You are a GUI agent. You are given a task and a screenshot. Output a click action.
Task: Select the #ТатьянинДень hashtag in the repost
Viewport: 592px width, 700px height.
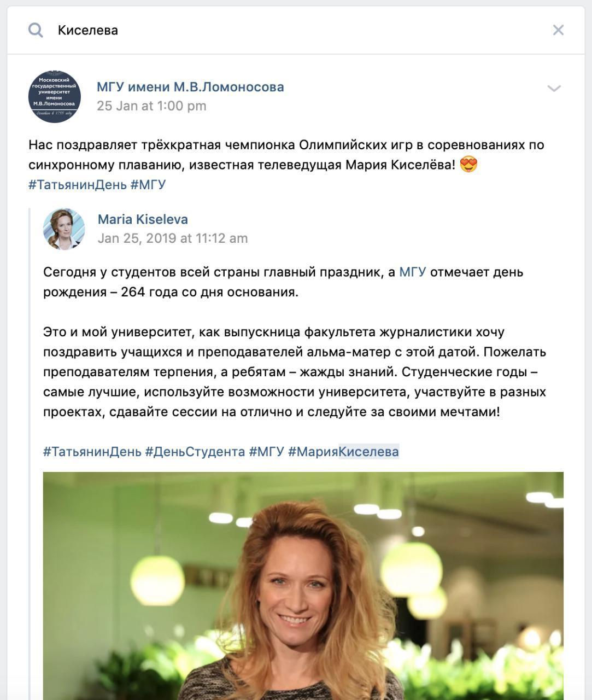(x=92, y=452)
